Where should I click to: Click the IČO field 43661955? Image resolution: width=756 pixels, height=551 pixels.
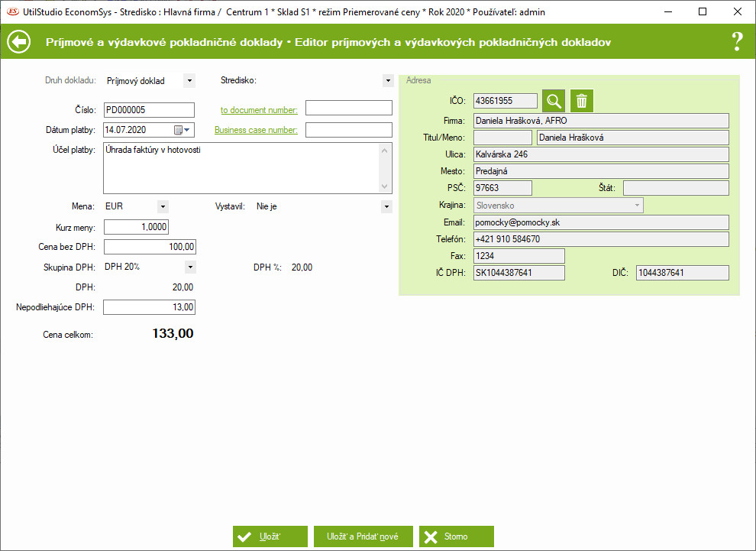click(506, 101)
